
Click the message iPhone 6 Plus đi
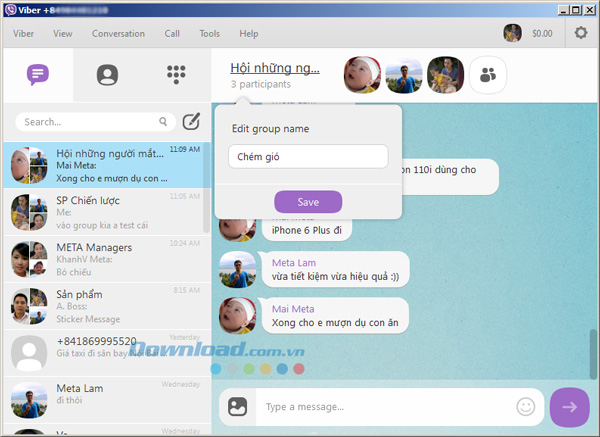(x=307, y=230)
